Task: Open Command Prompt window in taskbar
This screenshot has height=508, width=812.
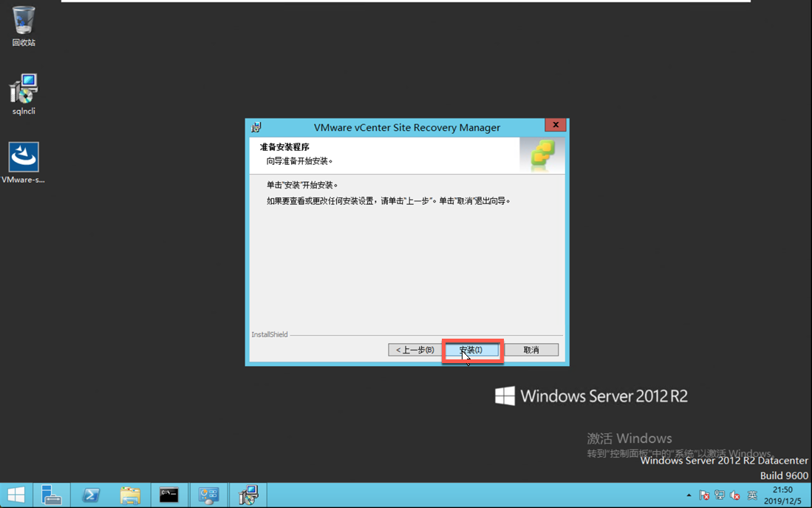Action: coord(169,495)
